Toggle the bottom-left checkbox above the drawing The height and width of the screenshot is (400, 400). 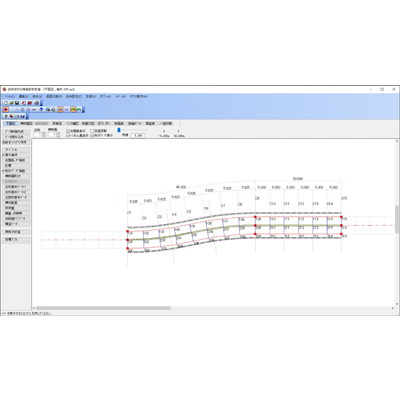pyautogui.click(x=68, y=135)
